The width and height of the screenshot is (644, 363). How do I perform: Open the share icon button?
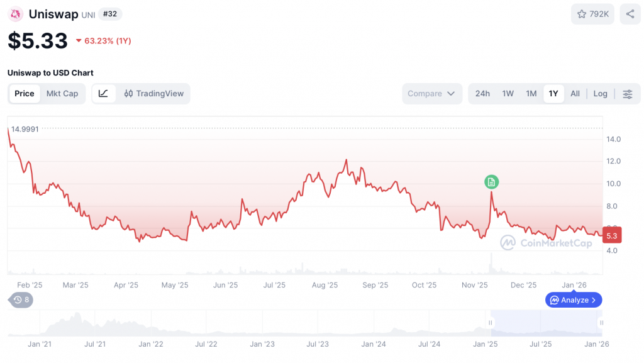tap(630, 14)
